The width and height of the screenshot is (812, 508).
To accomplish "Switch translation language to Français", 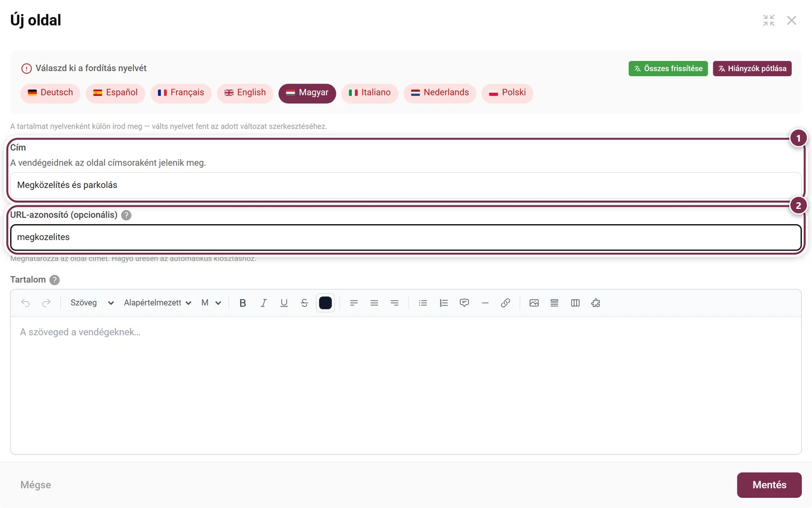I will point(181,93).
